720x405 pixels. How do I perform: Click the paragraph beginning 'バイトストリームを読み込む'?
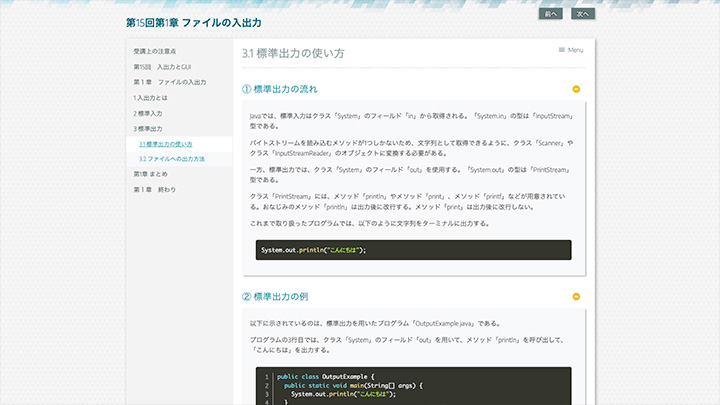click(412, 148)
